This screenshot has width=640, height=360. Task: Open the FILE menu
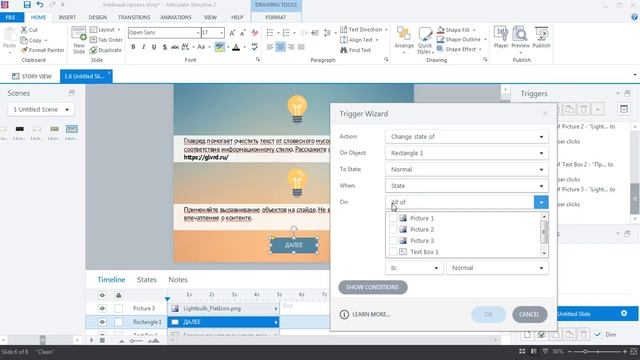12,18
